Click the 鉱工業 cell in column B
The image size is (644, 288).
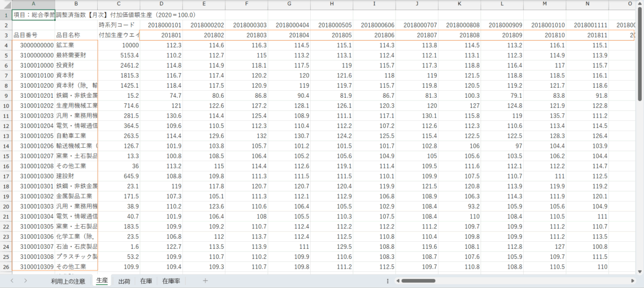pos(76,45)
